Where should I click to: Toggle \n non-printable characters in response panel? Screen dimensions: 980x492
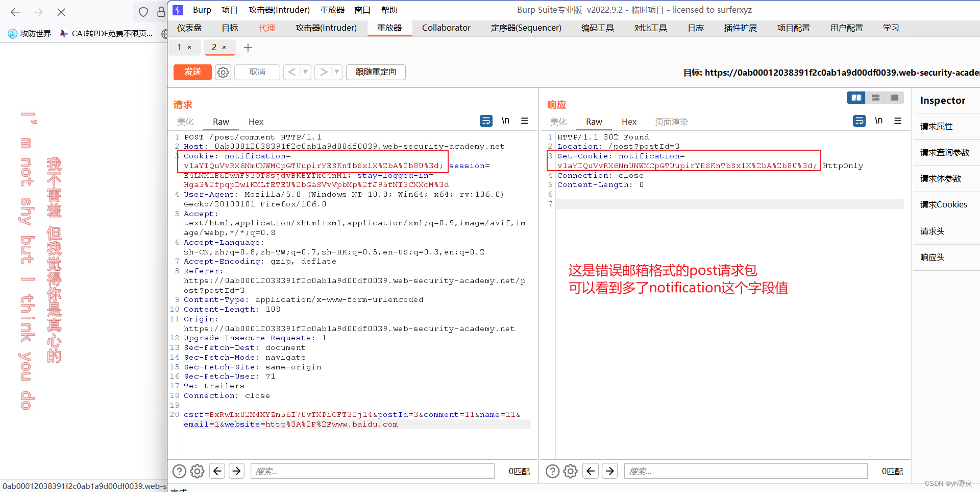(x=878, y=121)
